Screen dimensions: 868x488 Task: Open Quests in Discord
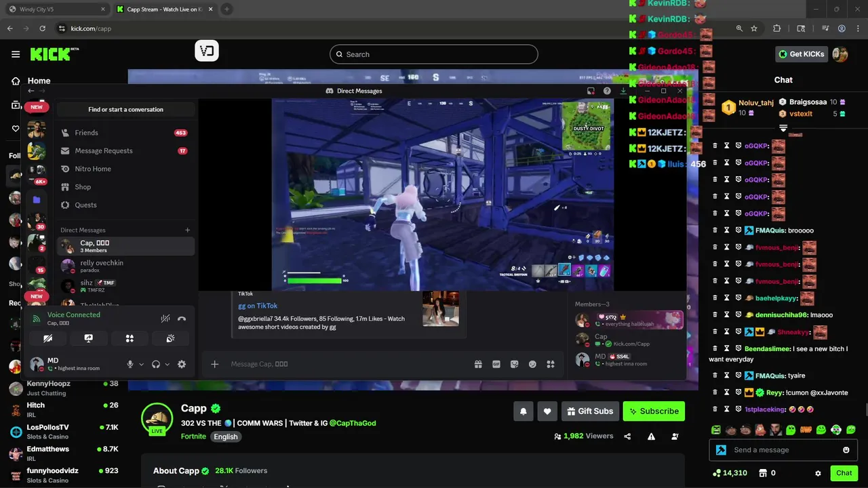coord(125,205)
